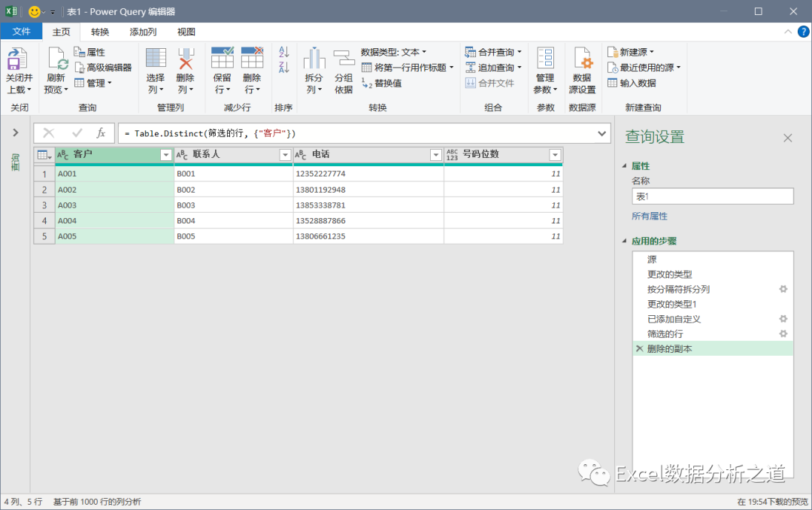The image size is (812, 510).
Task: Click 号码位数 column data type icon
Action: pos(452,154)
